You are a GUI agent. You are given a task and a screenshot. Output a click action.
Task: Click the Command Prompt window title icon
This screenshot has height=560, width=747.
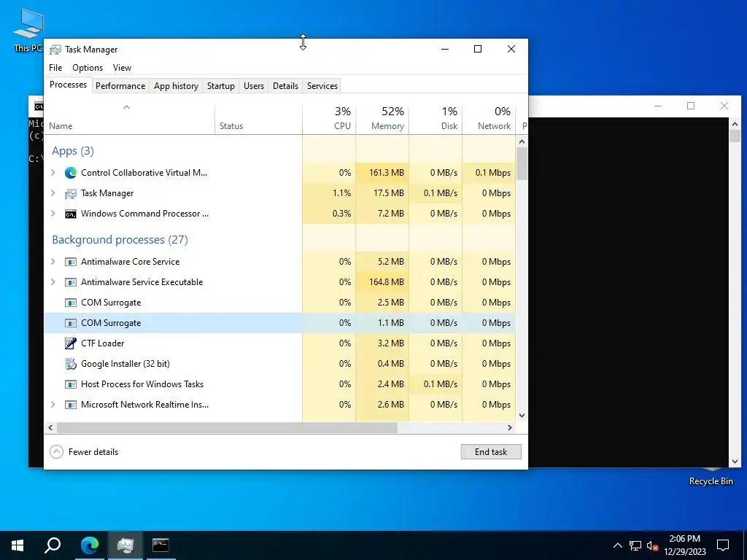[x=39, y=106]
